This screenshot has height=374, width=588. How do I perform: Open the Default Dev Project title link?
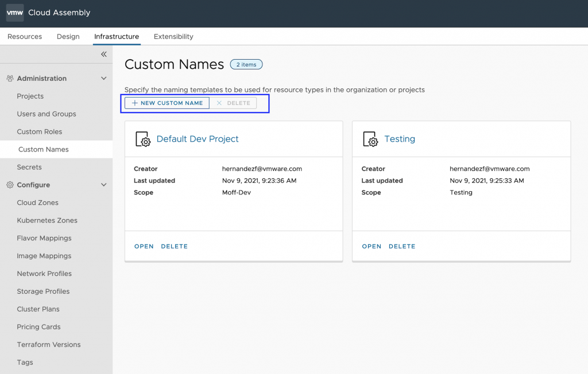[x=198, y=139]
